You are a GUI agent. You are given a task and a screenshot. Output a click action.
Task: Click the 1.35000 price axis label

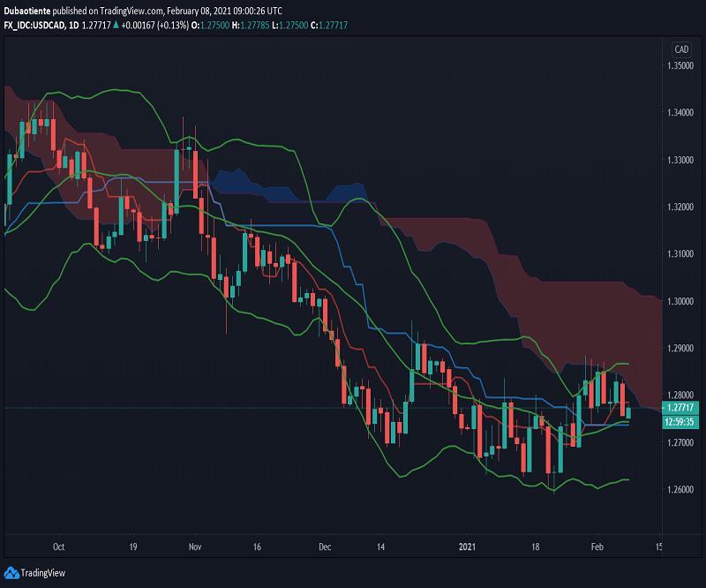pos(680,66)
